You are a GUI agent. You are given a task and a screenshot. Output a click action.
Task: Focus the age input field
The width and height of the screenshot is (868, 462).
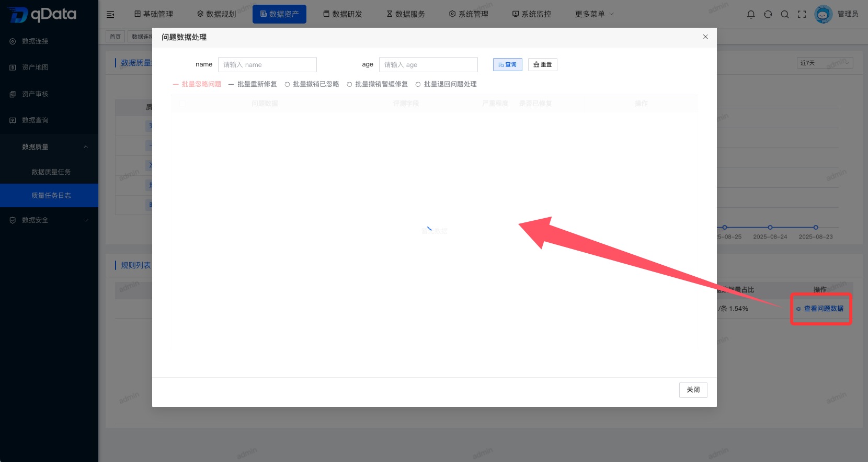[x=428, y=64]
